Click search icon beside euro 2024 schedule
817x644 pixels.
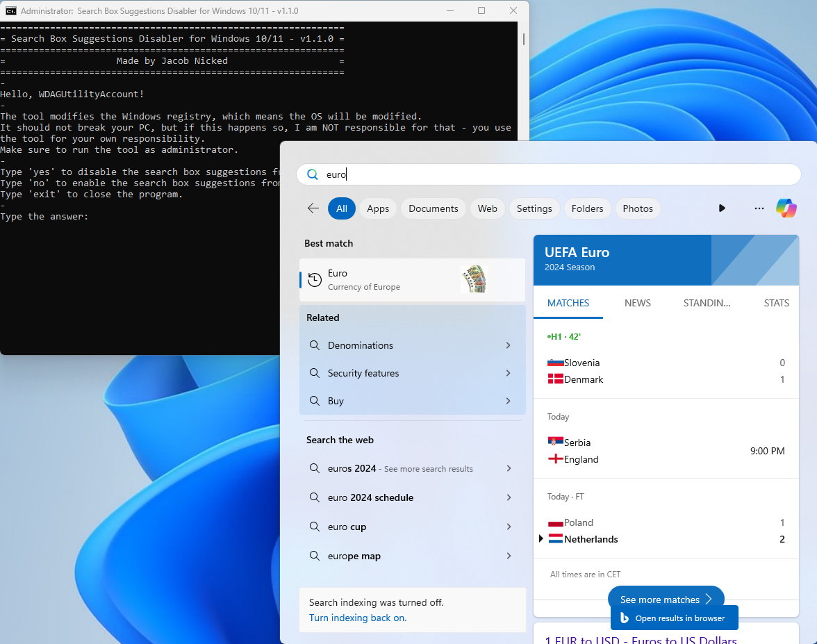pos(314,497)
